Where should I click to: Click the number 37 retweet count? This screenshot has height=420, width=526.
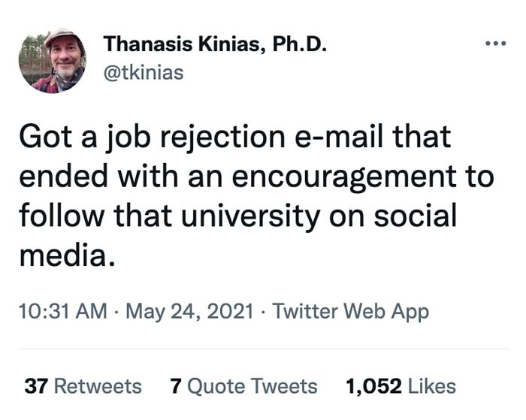point(37,386)
